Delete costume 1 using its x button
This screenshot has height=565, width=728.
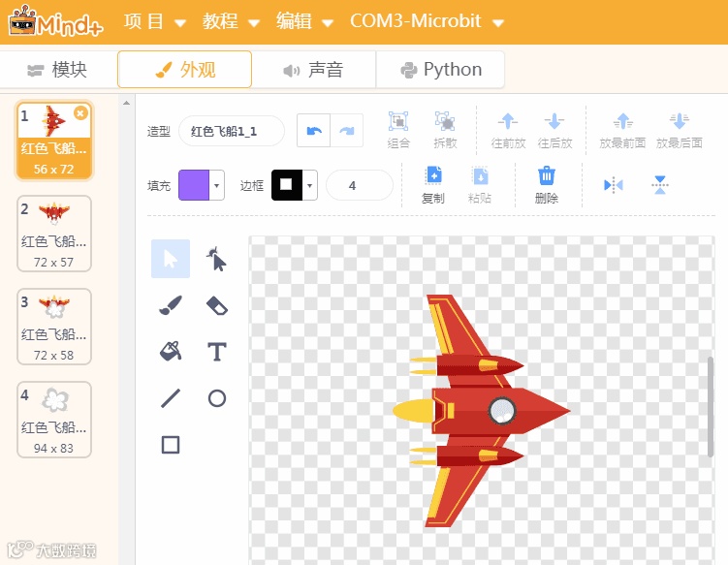click(x=80, y=112)
